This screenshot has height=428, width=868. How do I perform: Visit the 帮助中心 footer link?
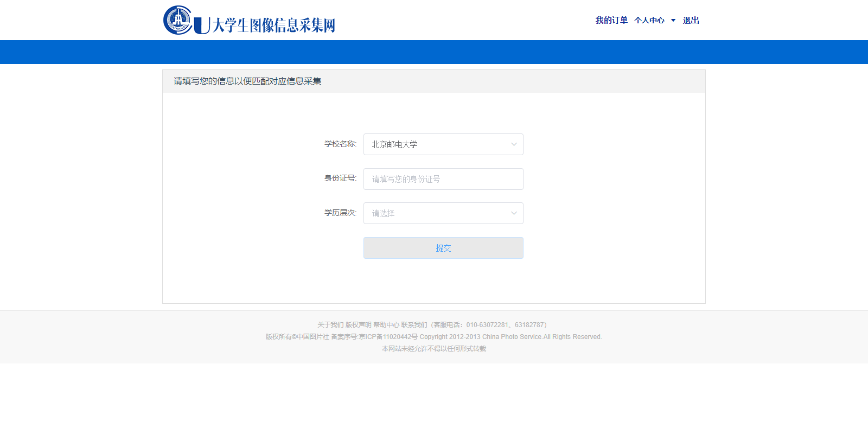pyautogui.click(x=386, y=325)
